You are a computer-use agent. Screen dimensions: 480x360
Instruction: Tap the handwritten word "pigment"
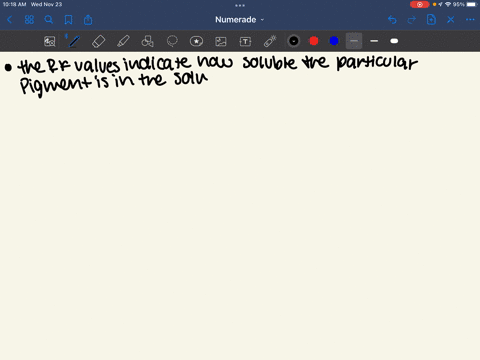tap(56, 85)
